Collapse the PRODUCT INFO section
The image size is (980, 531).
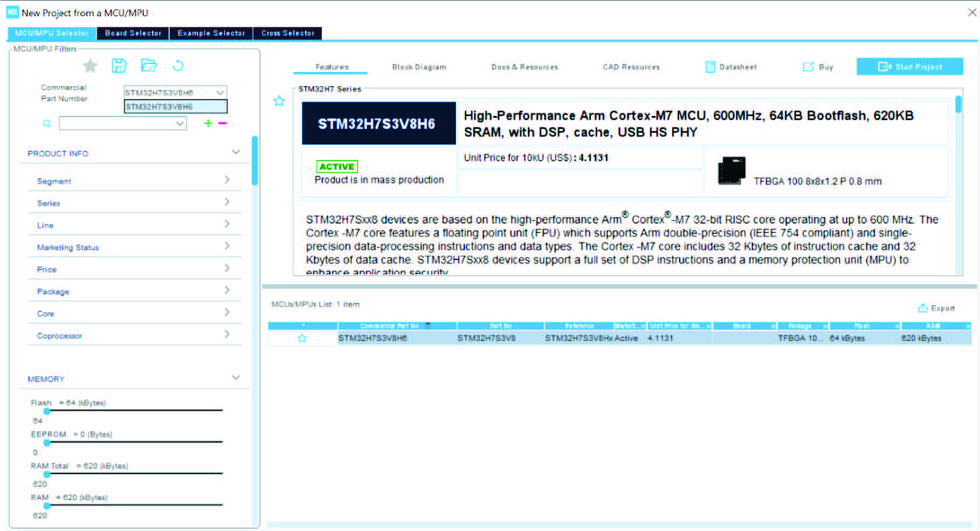236,153
